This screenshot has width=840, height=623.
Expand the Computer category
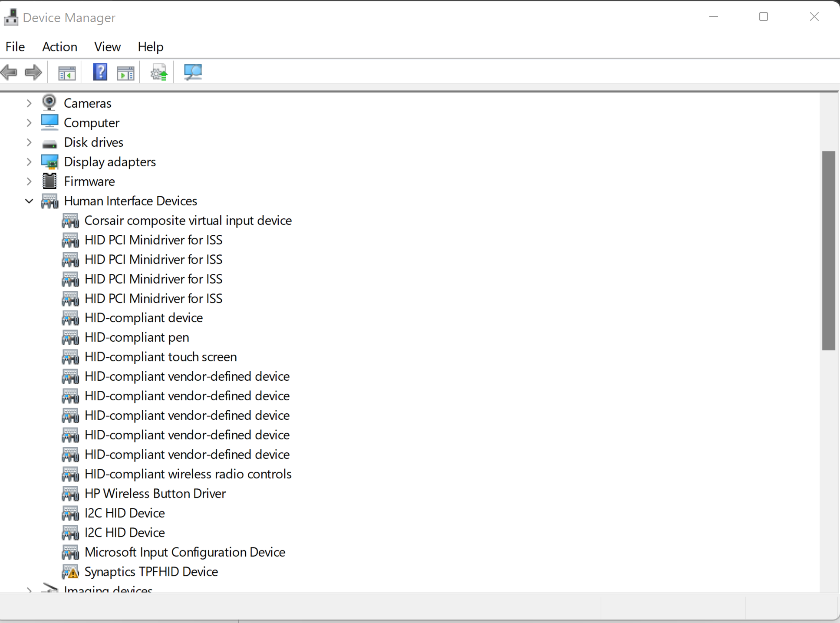tap(29, 123)
